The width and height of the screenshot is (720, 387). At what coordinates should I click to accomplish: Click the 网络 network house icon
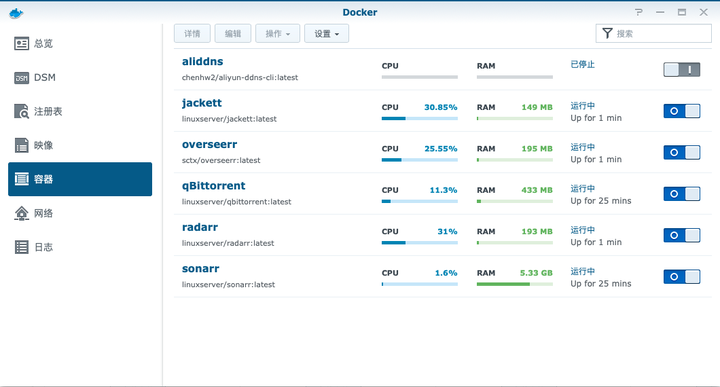coord(22,213)
